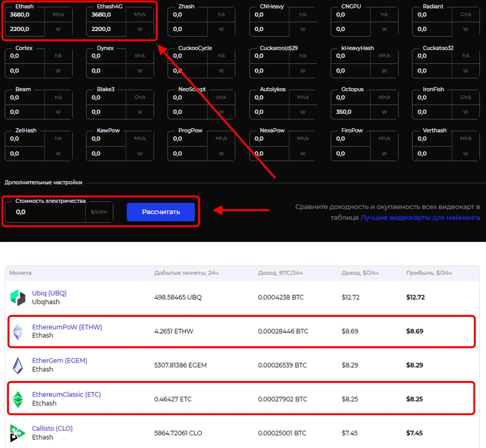This screenshot has height=448, width=486.
Task: Click the Дополнительные настройки section heading
Action: click(x=43, y=183)
